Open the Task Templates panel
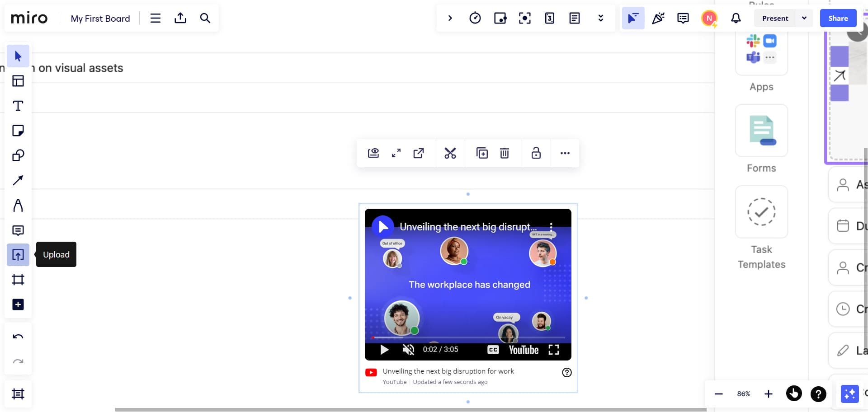 tap(761, 212)
